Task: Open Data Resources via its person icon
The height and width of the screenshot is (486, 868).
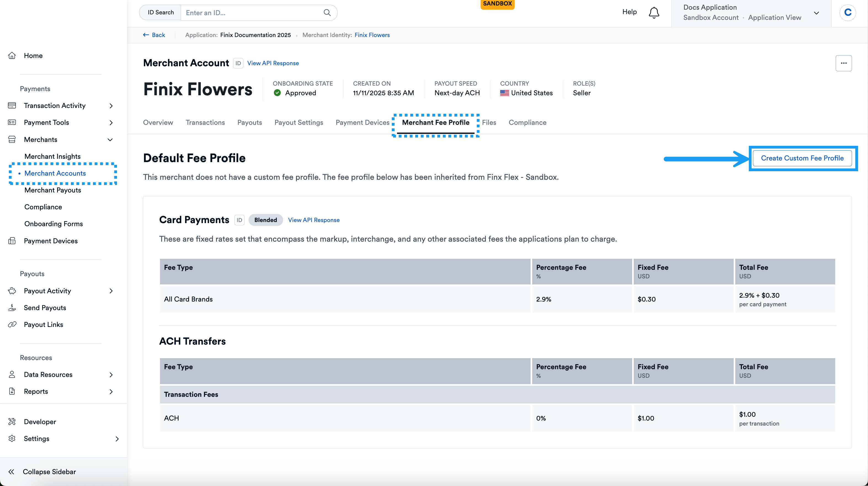Action: click(12, 374)
